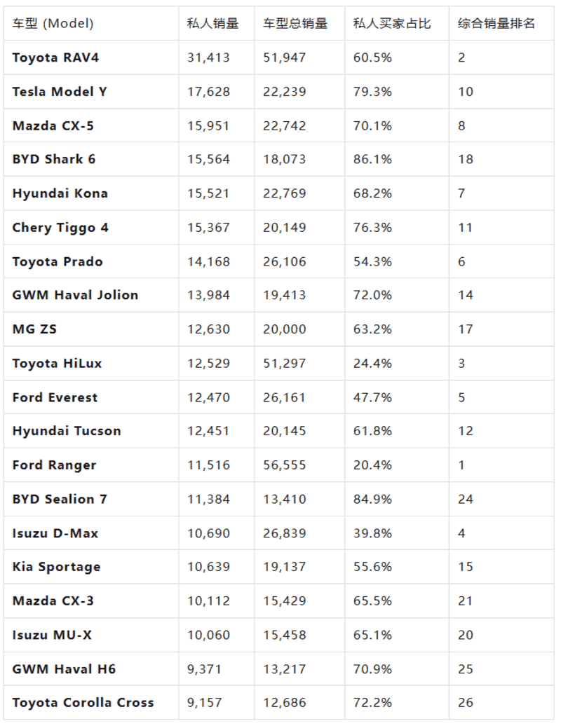Viewport: 561px width, 728px height.
Task: Click the 私人买家占比 column header
Action: click(x=391, y=23)
